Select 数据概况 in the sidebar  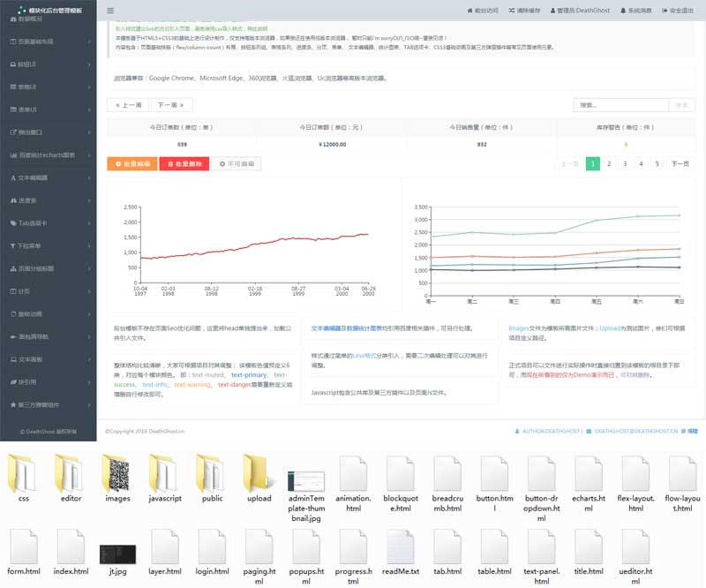(28, 19)
